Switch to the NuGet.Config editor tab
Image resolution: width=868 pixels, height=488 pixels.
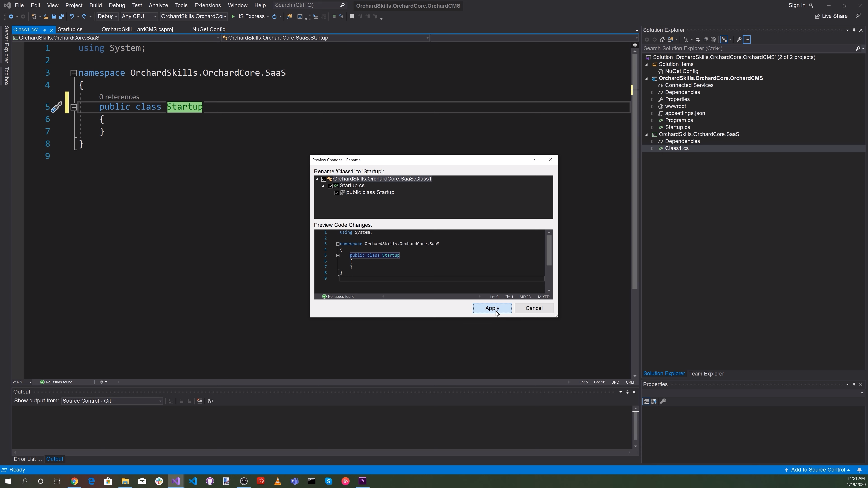pyautogui.click(x=209, y=30)
